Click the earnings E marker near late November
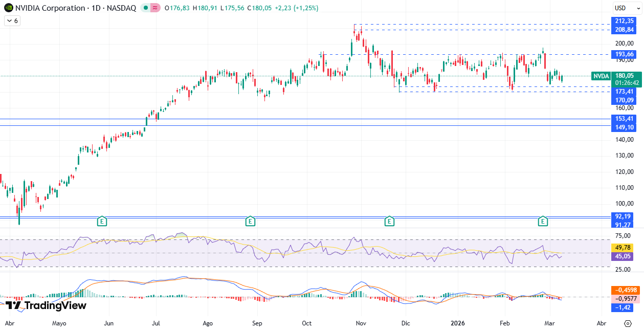This screenshot has width=644, height=330. (x=389, y=221)
